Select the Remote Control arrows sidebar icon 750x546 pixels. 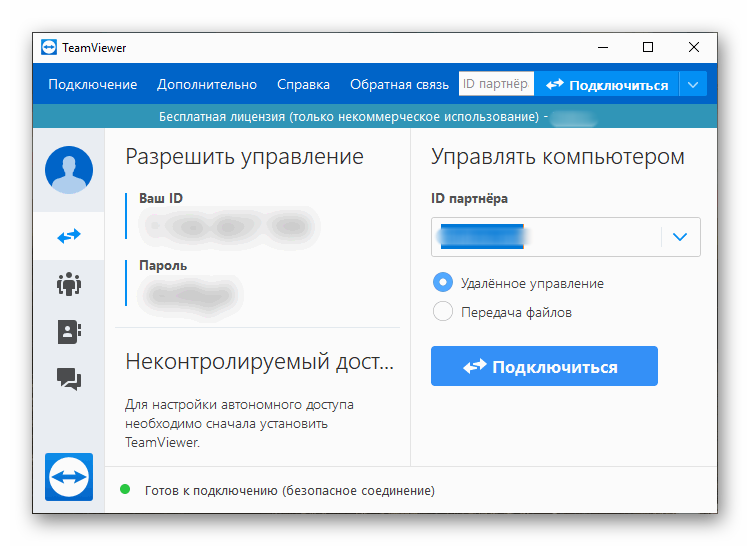(69, 236)
